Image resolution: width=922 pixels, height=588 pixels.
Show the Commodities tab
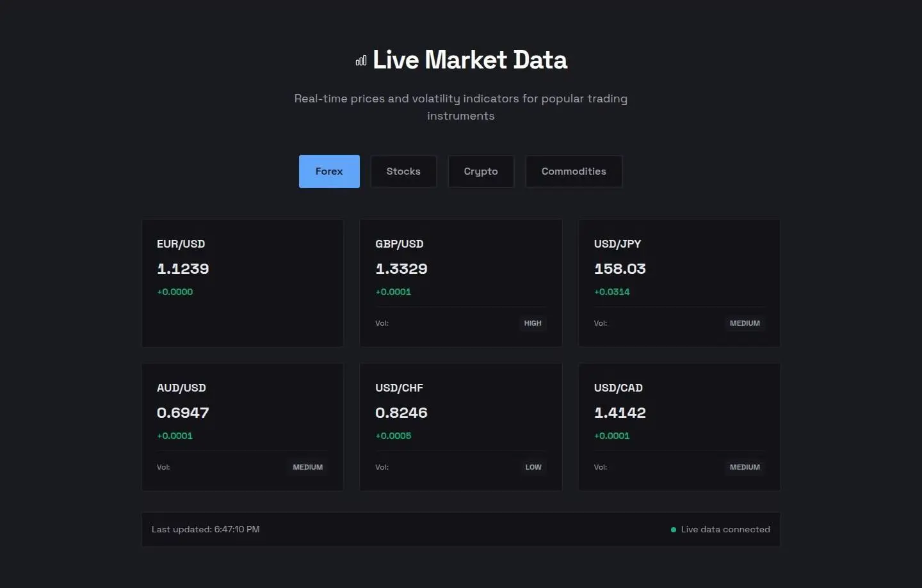[574, 171]
